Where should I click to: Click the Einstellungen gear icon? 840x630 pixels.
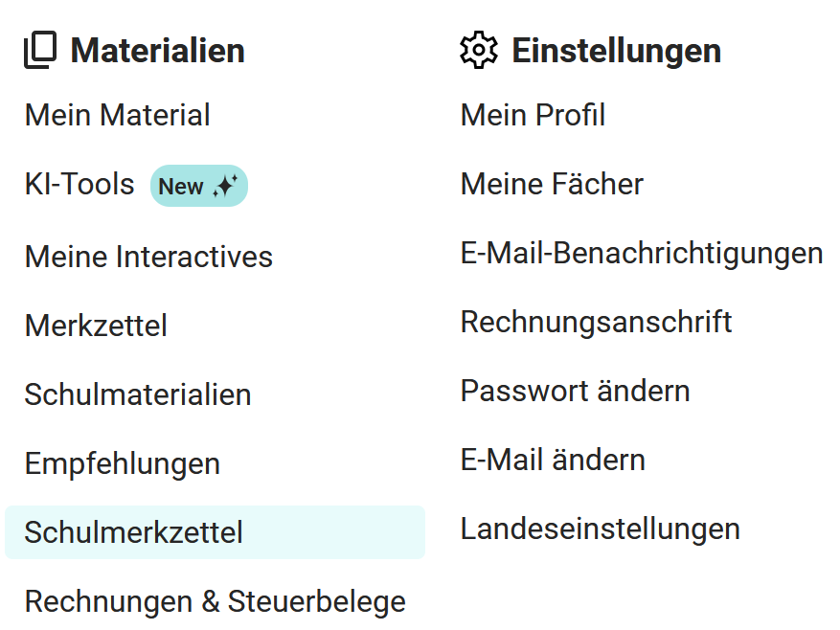pos(479,50)
